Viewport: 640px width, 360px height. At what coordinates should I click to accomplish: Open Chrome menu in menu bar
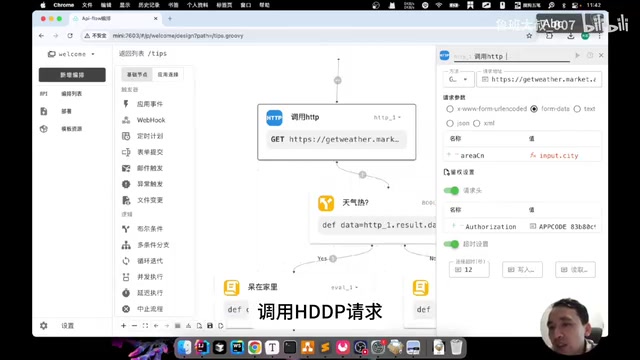pos(64,5)
